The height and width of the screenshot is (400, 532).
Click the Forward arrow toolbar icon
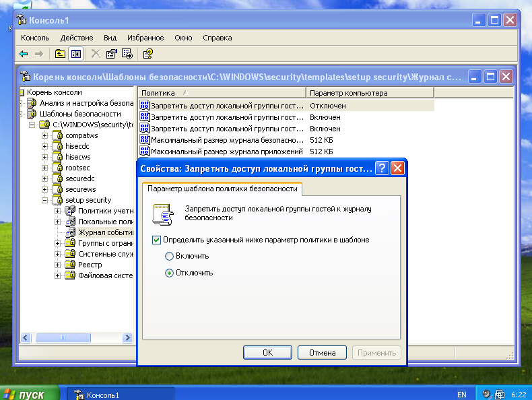coord(39,54)
